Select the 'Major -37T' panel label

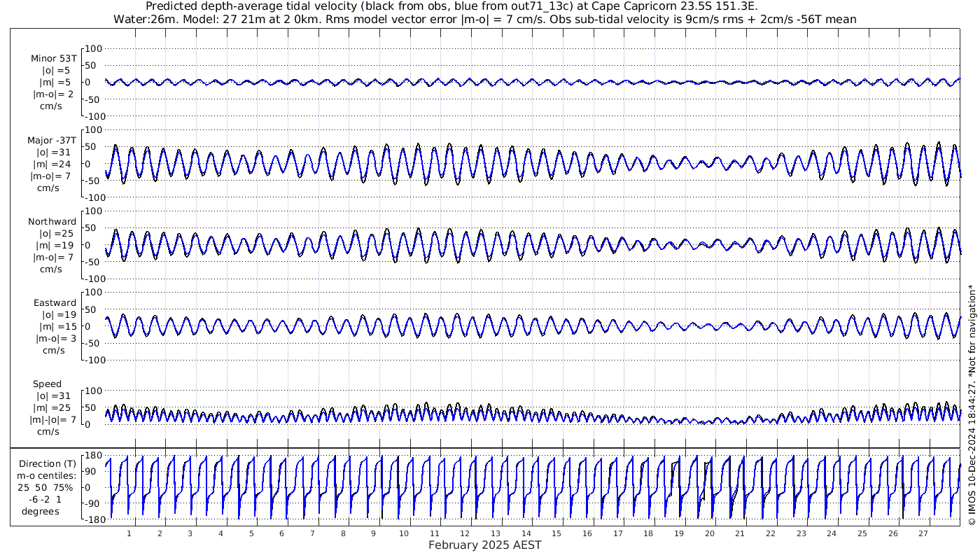(51, 140)
